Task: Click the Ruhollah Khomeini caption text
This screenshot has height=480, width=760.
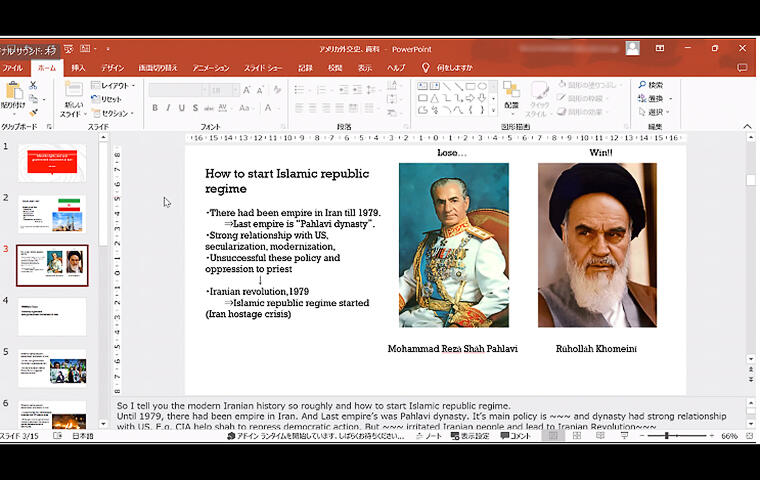Action: [x=596, y=349]
